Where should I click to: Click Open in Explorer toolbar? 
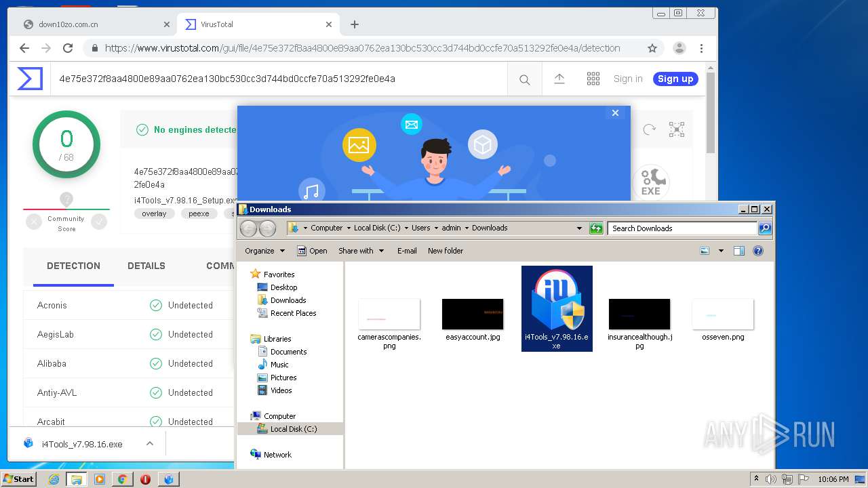click(x=312, y=251)
